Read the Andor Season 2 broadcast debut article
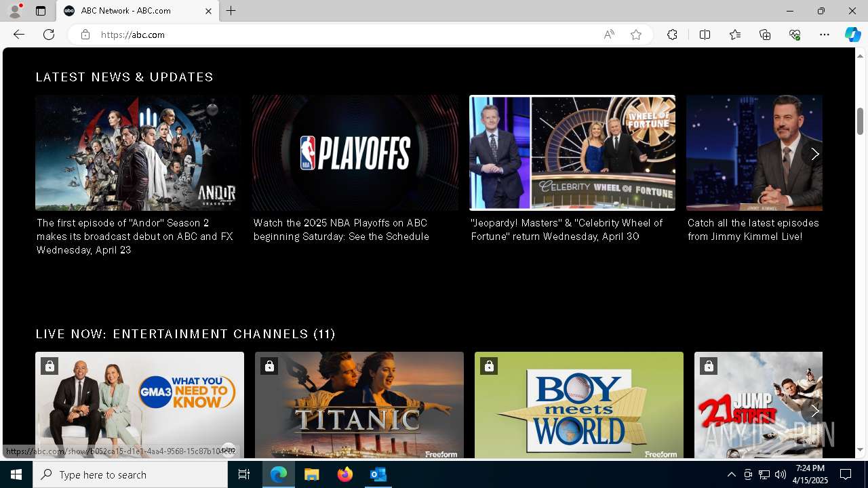 (135, 237)
